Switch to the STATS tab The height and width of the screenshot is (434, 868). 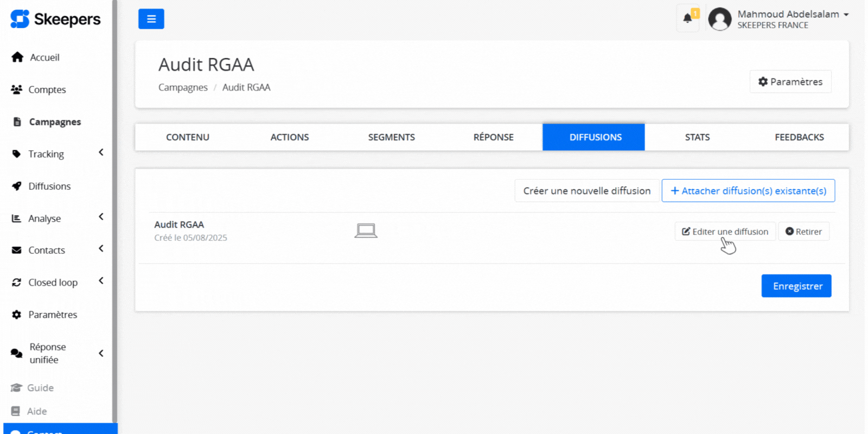(x=697, y=137)
